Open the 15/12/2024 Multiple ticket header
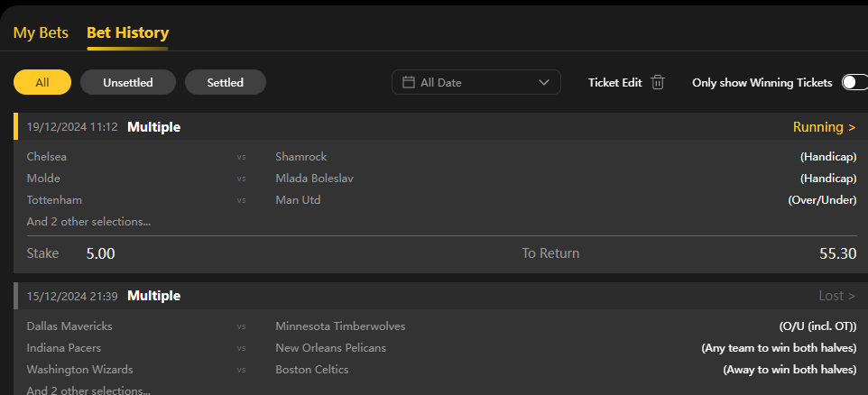 [153, 296]
